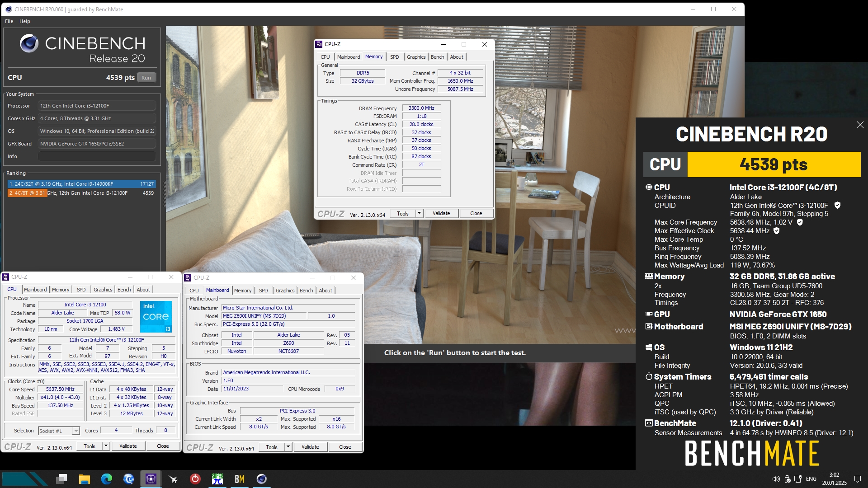Open the Tools dropdown arrow in Mainboard CPU-Z window
The image size is (868, 488).
coord(288,447)
